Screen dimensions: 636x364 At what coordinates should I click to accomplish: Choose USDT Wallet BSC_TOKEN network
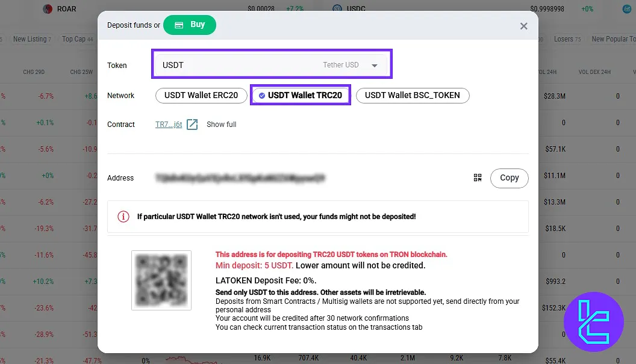412,95
